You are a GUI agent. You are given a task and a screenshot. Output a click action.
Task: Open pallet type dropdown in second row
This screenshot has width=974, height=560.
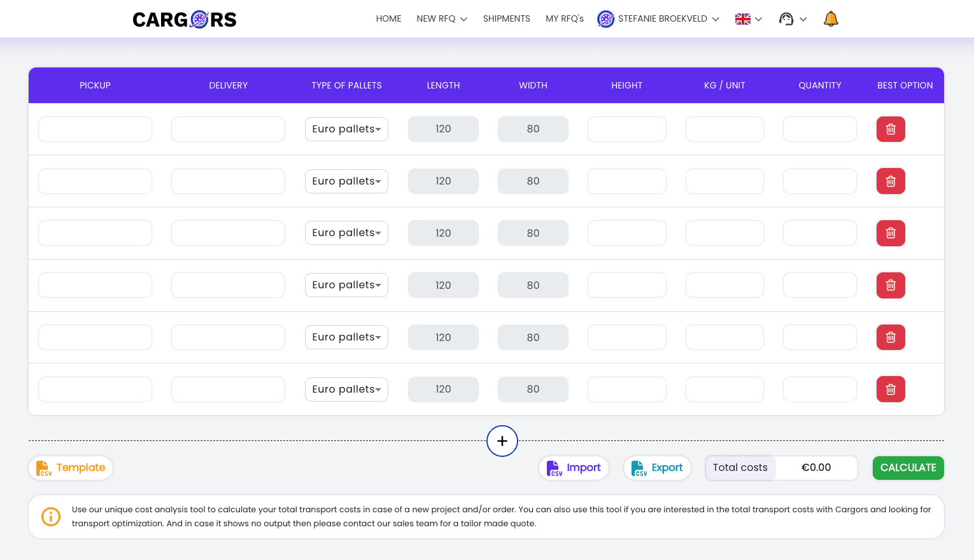(x=346, y=181)
